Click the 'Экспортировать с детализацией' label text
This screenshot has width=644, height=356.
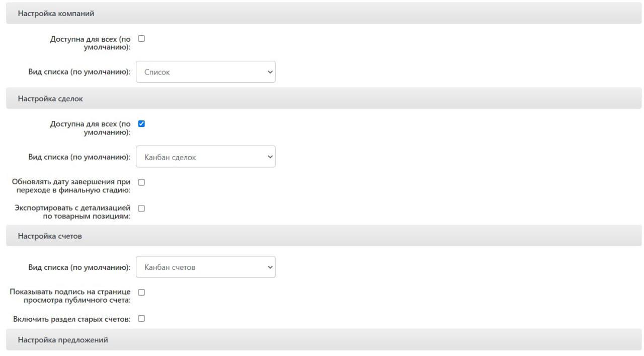click(72, 212)
